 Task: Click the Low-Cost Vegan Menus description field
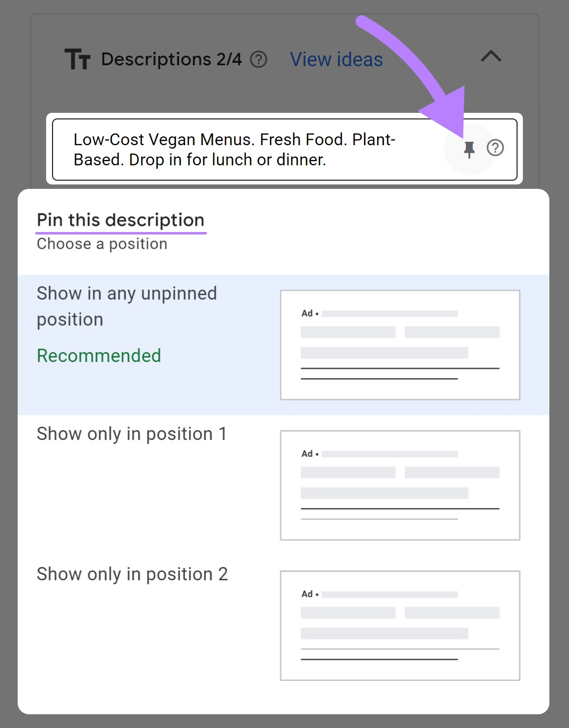coord(235,149)
